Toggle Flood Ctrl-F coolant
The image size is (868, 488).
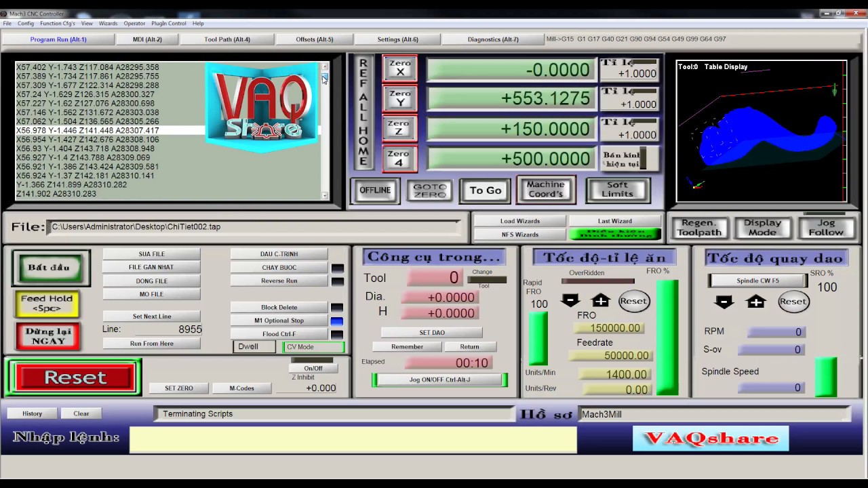click(279, 334)
